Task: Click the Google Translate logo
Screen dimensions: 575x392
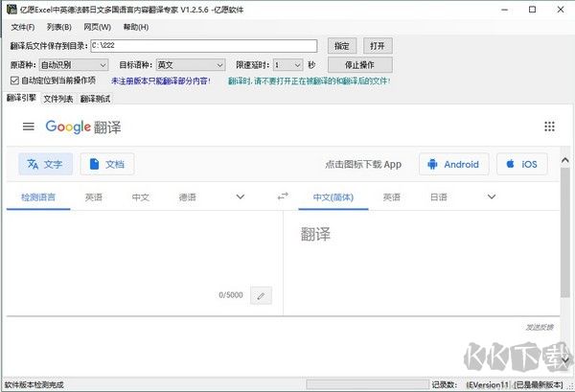Action: click(x=82, y=127)
